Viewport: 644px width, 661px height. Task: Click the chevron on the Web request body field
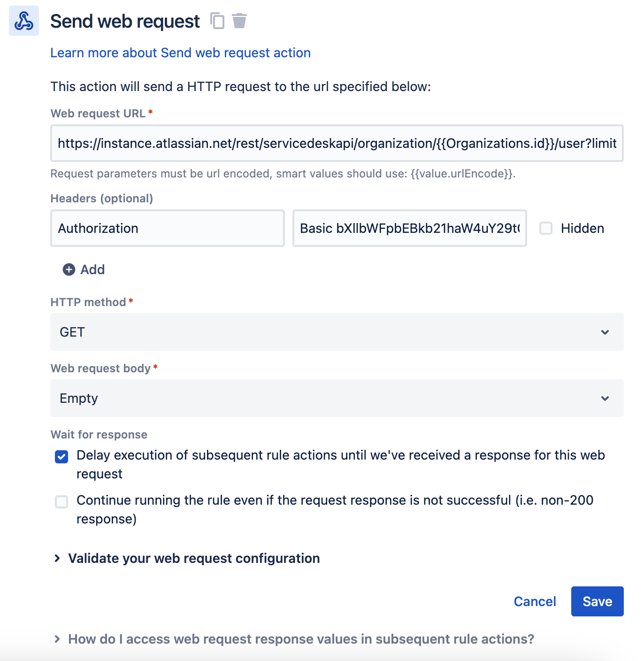pos(606,398)
